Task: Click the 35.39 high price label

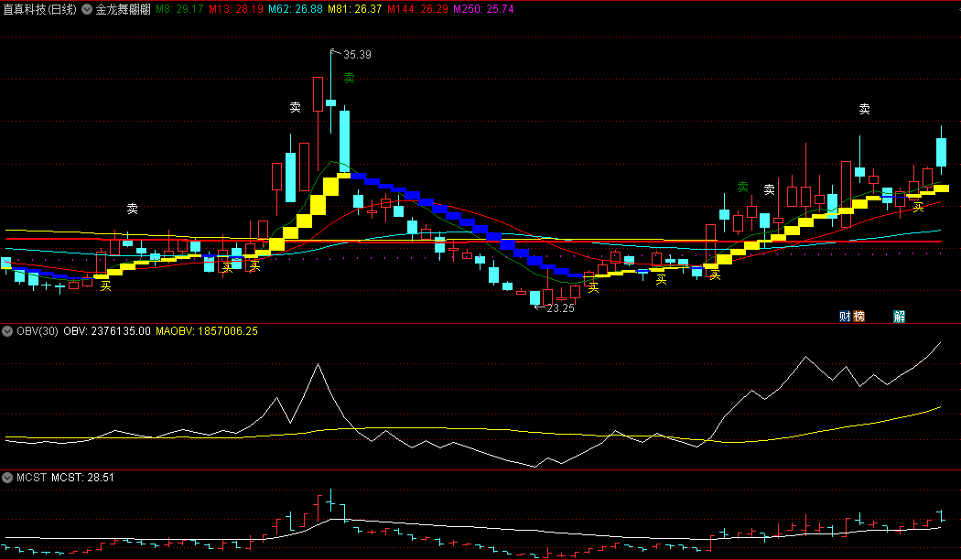Action: click(357, 55)
